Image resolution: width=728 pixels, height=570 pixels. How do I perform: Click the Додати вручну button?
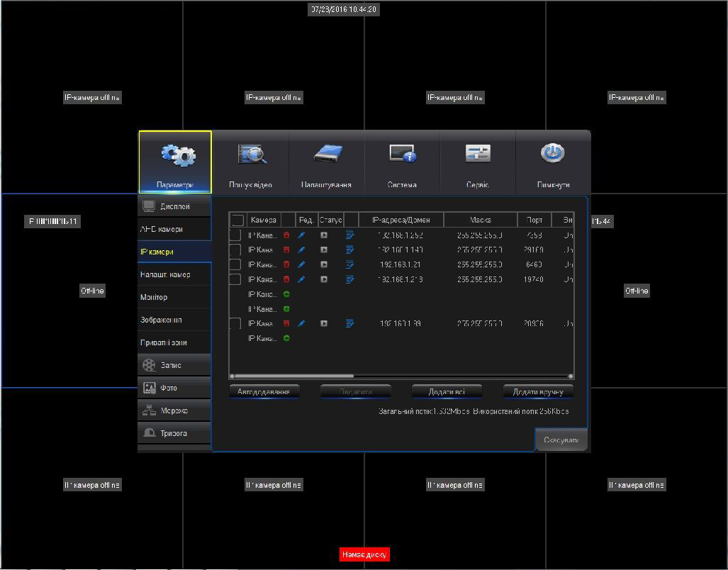click(x=538, y=391)
